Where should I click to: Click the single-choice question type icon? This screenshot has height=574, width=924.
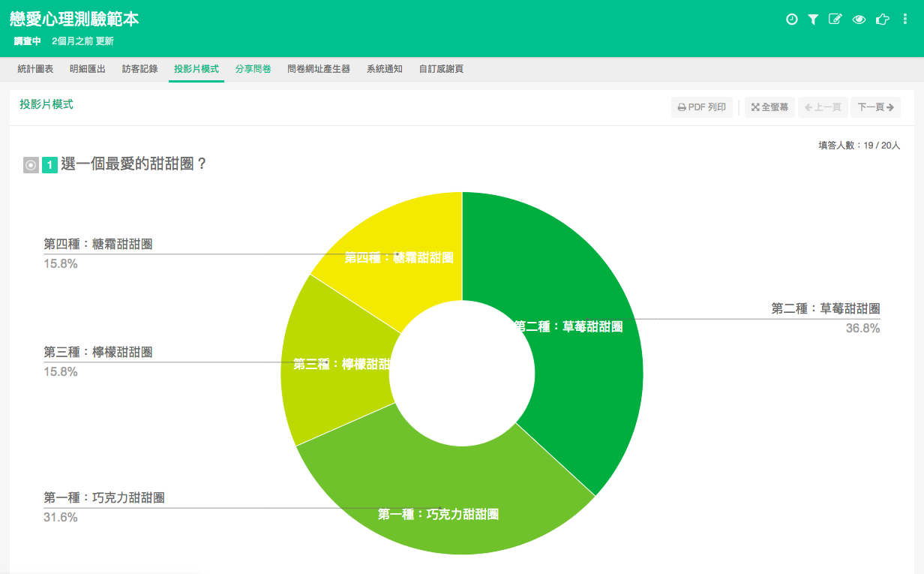31,165
